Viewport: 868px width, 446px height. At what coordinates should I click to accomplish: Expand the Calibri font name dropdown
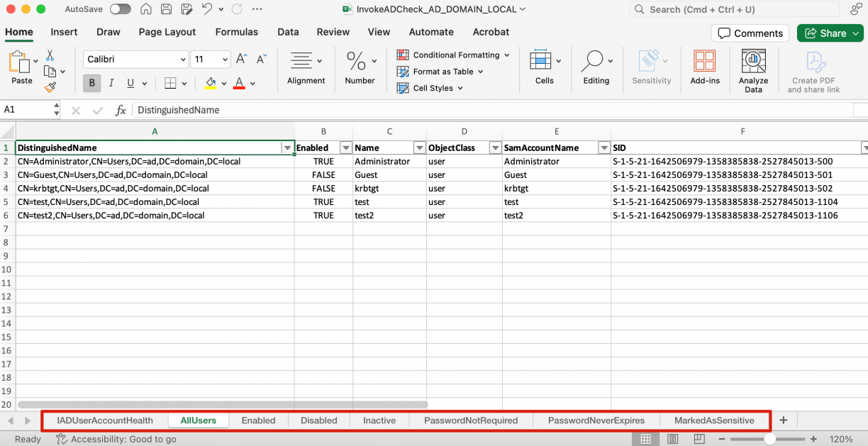183,60
